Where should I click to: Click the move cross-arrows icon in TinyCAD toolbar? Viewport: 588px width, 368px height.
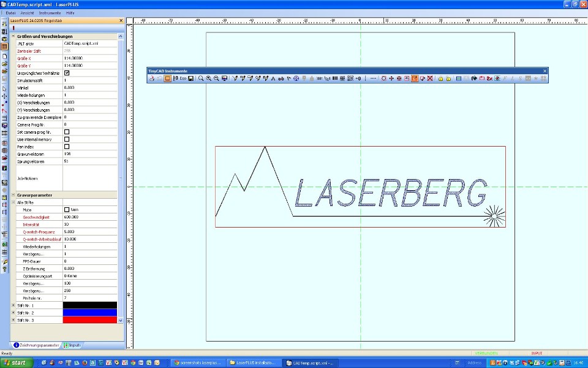391,79
